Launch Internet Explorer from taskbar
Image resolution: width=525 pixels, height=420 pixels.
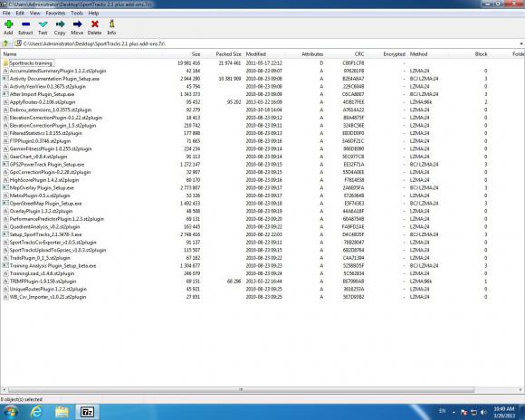pyautogui.click(x=36, y=412)
